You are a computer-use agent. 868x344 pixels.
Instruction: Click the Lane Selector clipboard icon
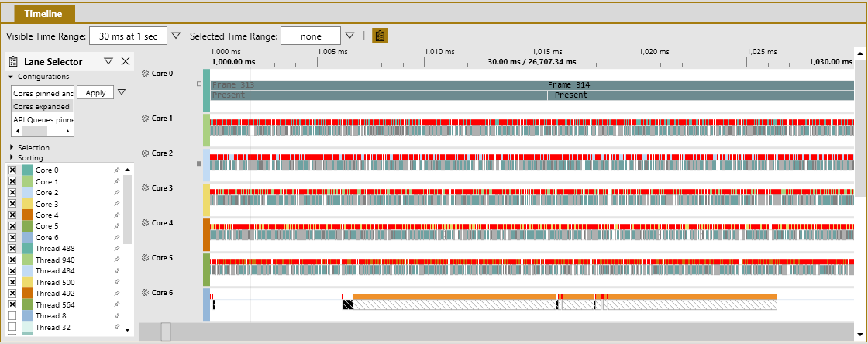coord(14,61)
